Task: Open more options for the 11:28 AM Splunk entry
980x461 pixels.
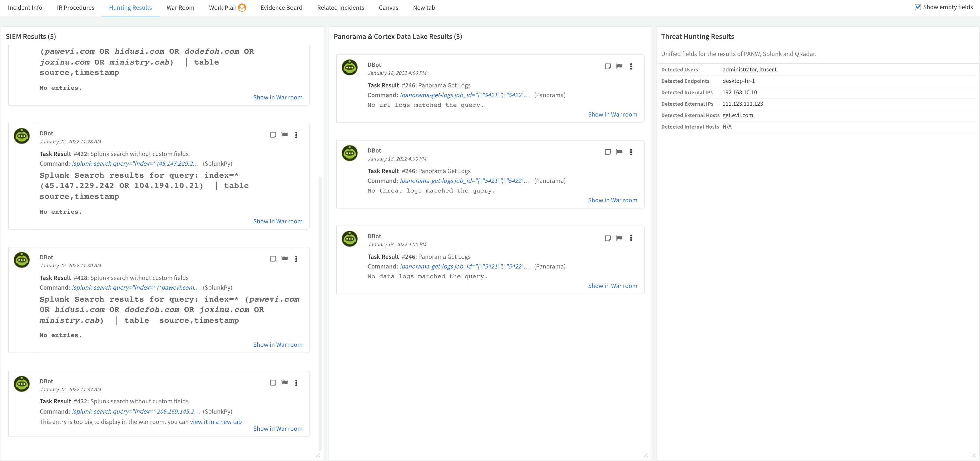Action: (296, 135)
